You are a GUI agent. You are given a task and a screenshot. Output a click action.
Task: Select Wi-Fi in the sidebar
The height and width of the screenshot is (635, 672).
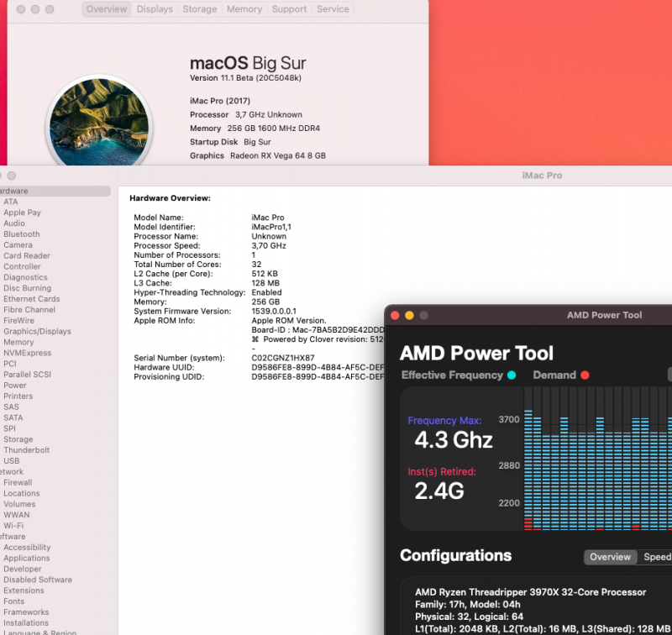13,525
